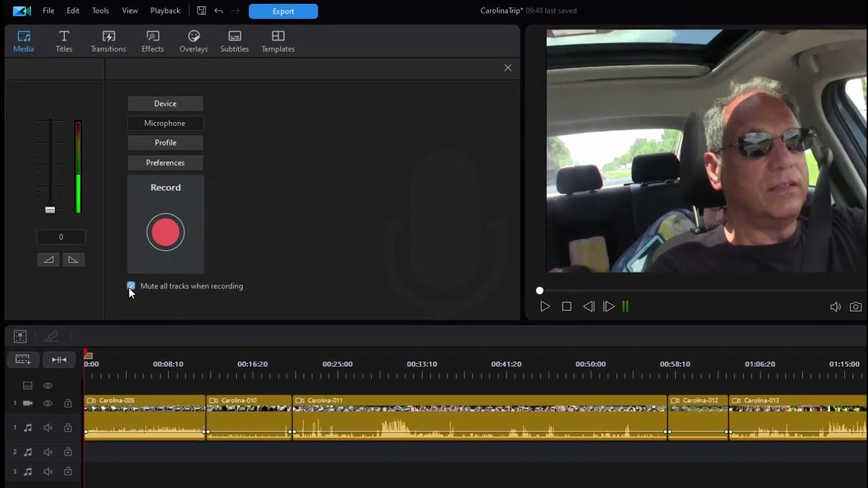Screen dimensions: 868x488
Task: Start recording with the red Record button
Action: coord(165,232)
